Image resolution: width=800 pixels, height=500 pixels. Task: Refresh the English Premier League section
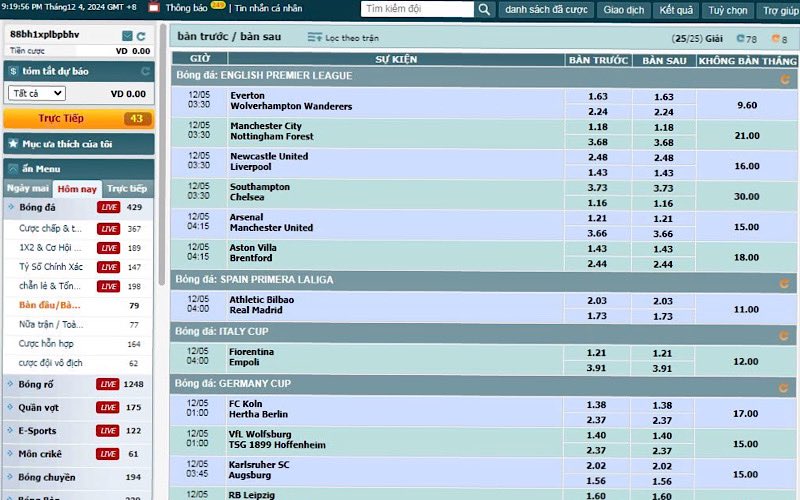click(784, 75)
